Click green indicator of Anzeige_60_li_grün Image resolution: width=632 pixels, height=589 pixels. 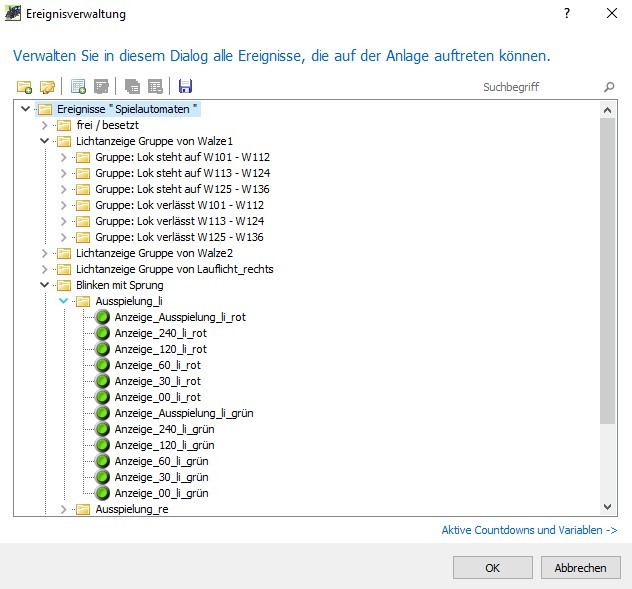102,461
